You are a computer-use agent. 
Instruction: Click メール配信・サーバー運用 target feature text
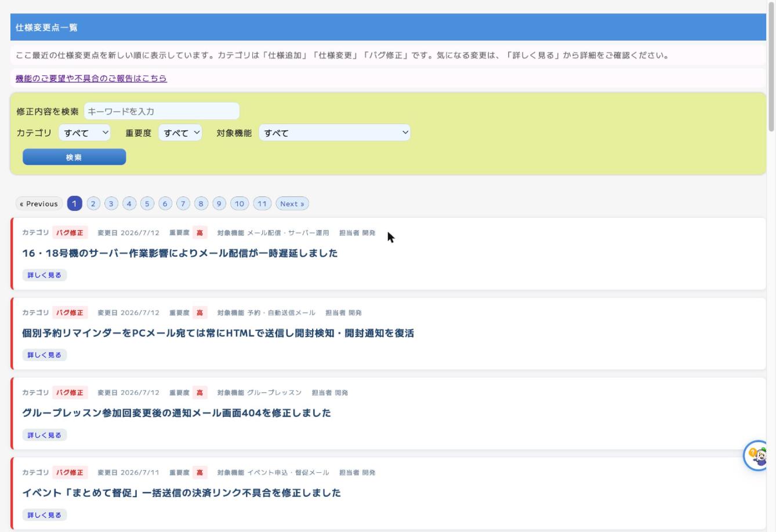click(288, 233)
